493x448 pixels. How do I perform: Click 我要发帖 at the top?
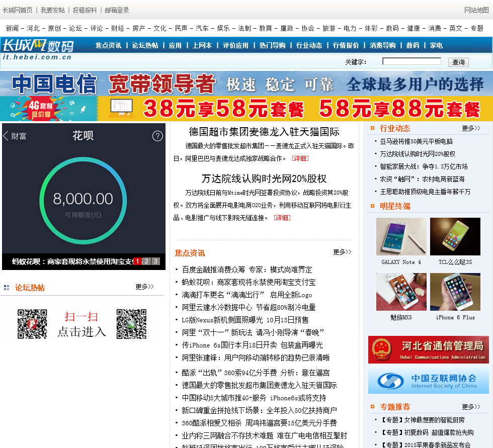pos(52,10)
